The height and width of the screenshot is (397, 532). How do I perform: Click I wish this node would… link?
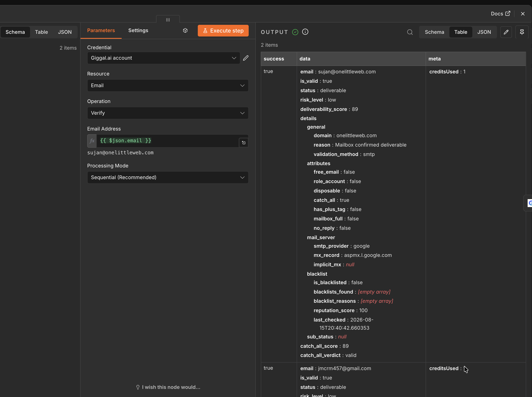pos(168,387)
